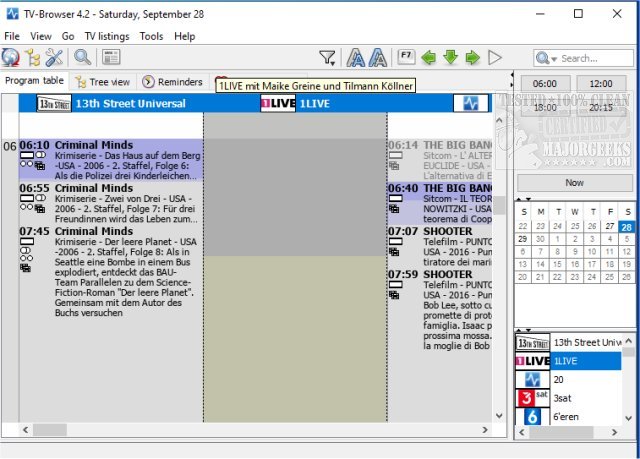Open 06:10 Criminal Minds program entry
Image resolution: width=640 pixels, height=459 pixels.
(111, 160)
